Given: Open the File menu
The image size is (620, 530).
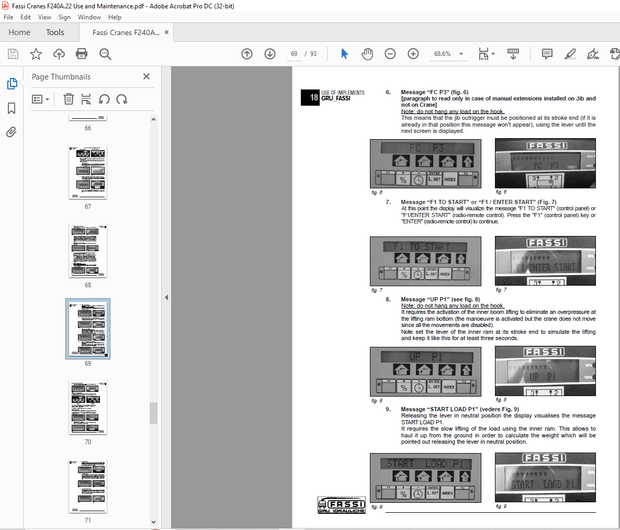Looking at the screenshot, I should pyautogui.click(x=8, y=17).
